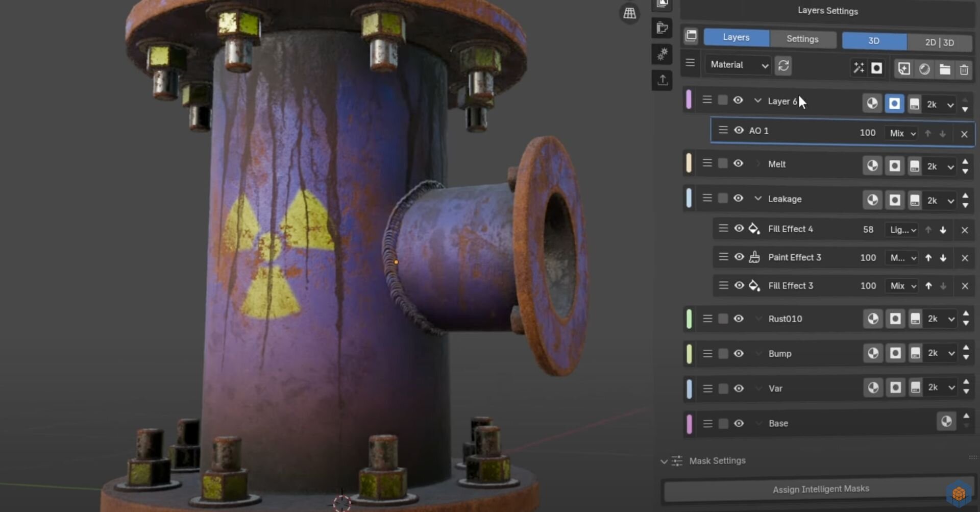The width and height of the screenshot is (980, 512).
Task: Click the trash delete layer icon
Action: (964, 70)
